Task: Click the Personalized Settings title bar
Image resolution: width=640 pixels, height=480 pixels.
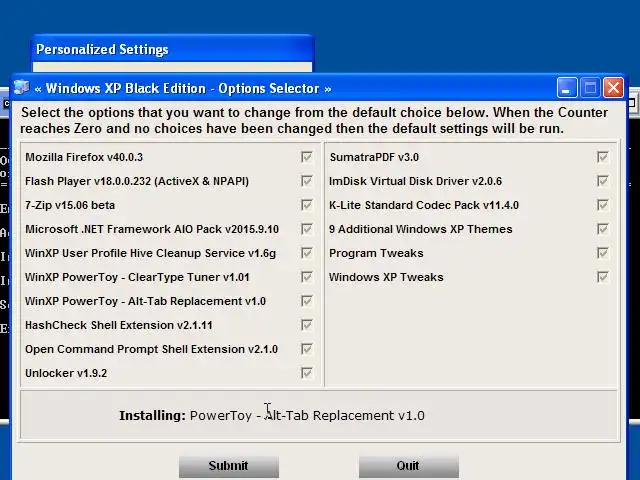Action: [172, 49]
